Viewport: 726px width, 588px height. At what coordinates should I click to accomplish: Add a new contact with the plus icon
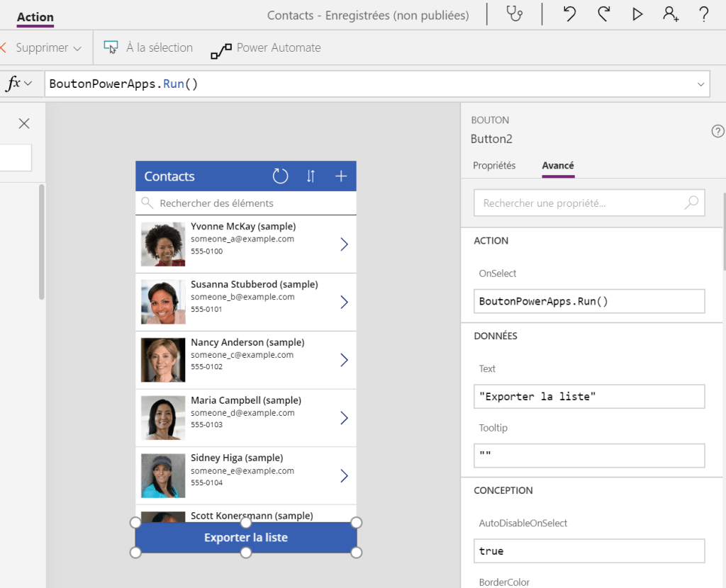341,176
